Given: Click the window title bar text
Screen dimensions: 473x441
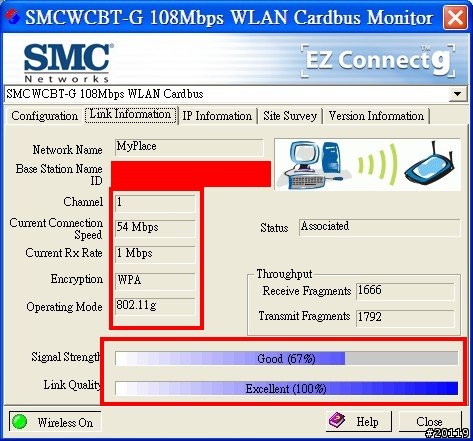Looking at the screenshot, I should coord(229,17).
